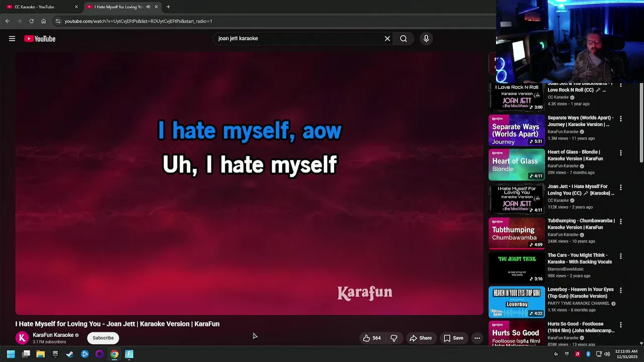Image resolution: width=644 pixels, height=362 pixels.
Task: Open the YouTube guide hamburger menu
Action: (12, 39)
